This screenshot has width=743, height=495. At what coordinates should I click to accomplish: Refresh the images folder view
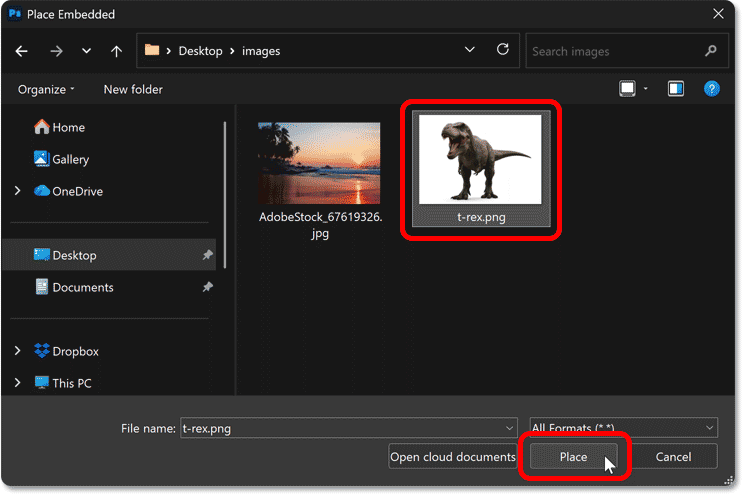coord(503,49)
